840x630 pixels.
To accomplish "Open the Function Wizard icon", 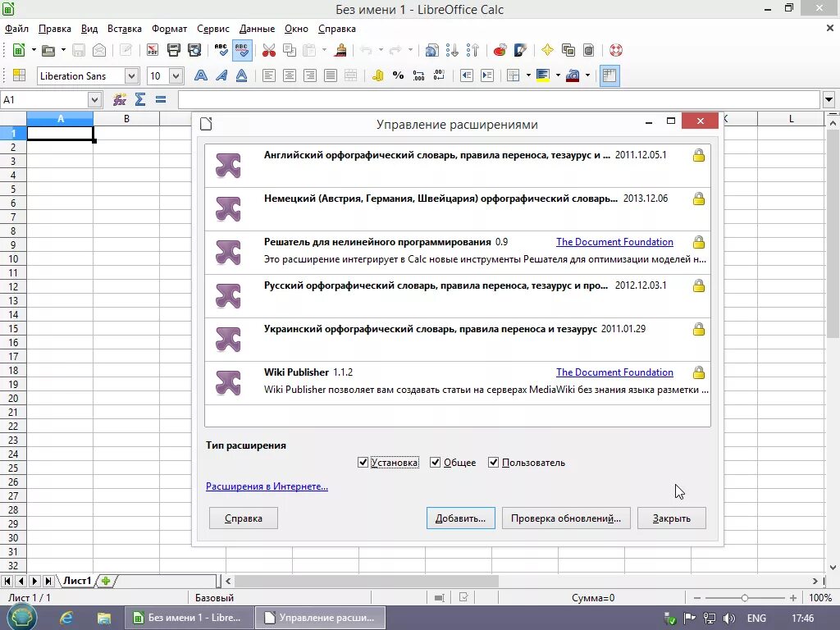I will coord(120,99).
